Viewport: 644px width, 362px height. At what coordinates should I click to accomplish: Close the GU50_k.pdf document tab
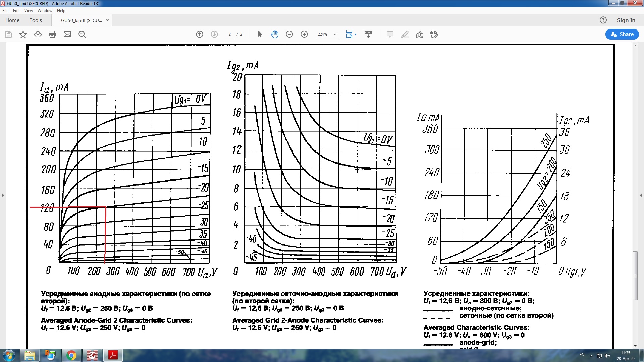tap(107, 20)
